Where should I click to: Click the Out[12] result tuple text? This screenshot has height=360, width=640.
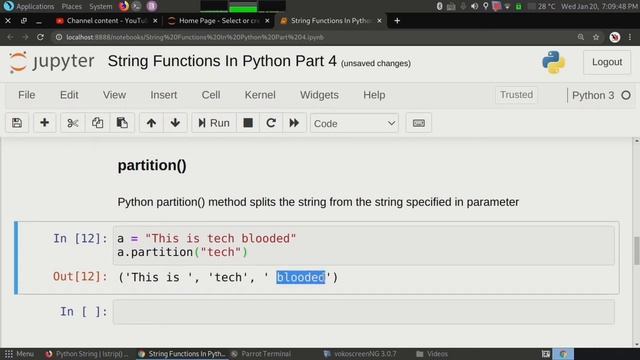228,278
